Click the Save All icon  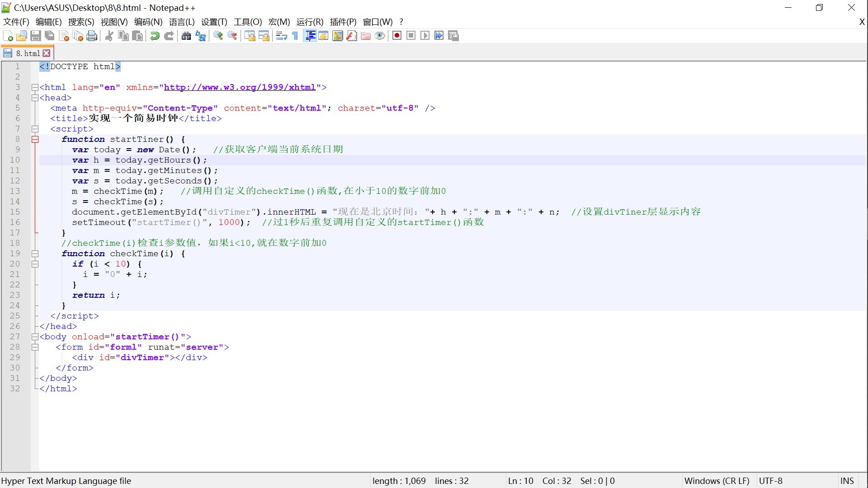[x=50, y=36]
